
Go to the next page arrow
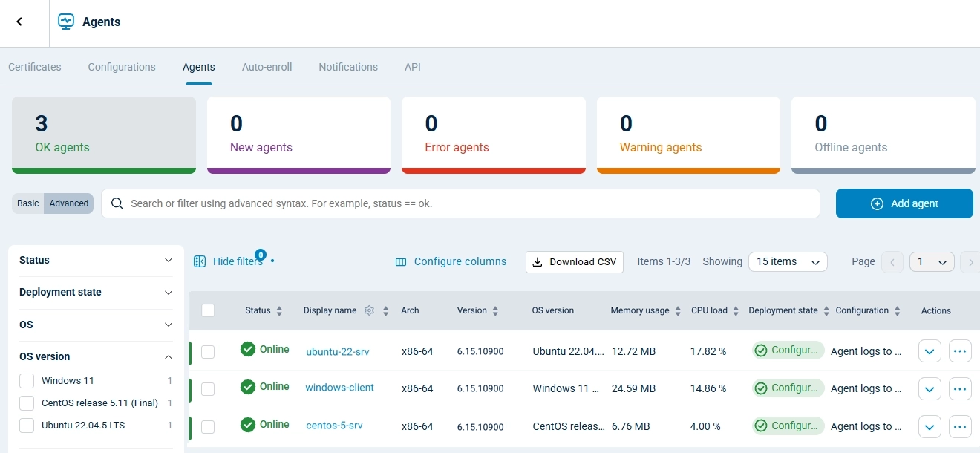coord(970,261)
